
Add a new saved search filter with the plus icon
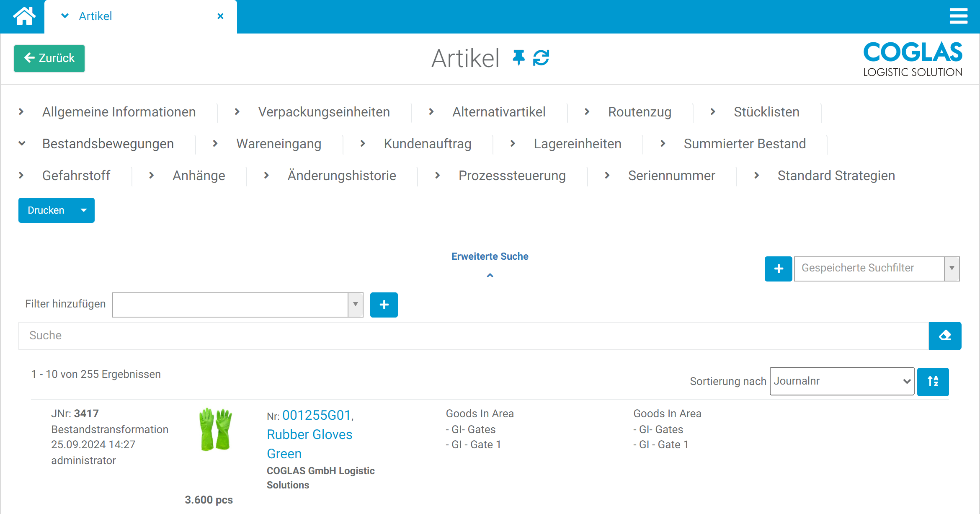click(x=778, y=269)
